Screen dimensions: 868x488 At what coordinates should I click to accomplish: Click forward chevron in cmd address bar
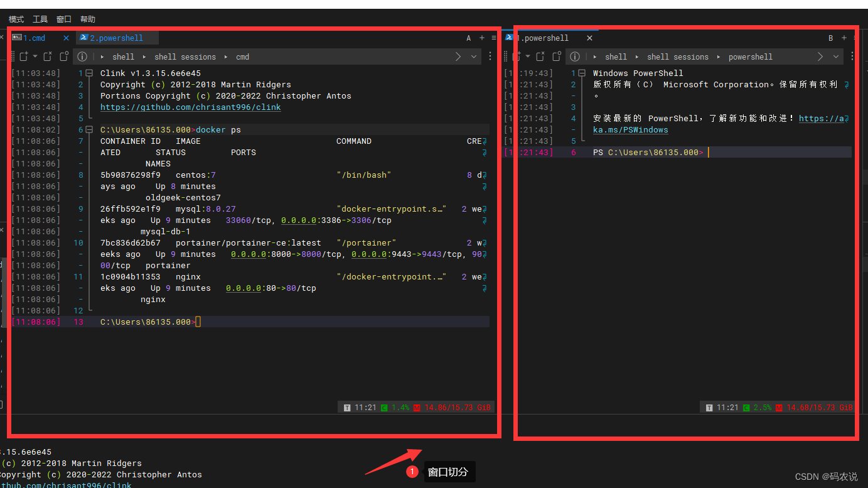pyautogui.click(x=458, y=57)
